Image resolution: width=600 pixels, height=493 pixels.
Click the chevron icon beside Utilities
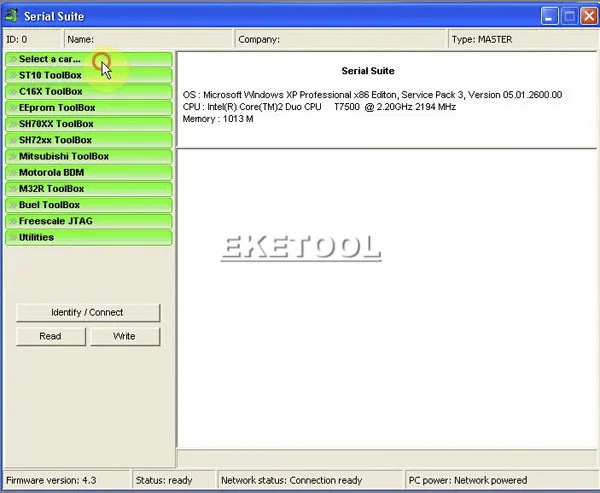tap(13, 237)
